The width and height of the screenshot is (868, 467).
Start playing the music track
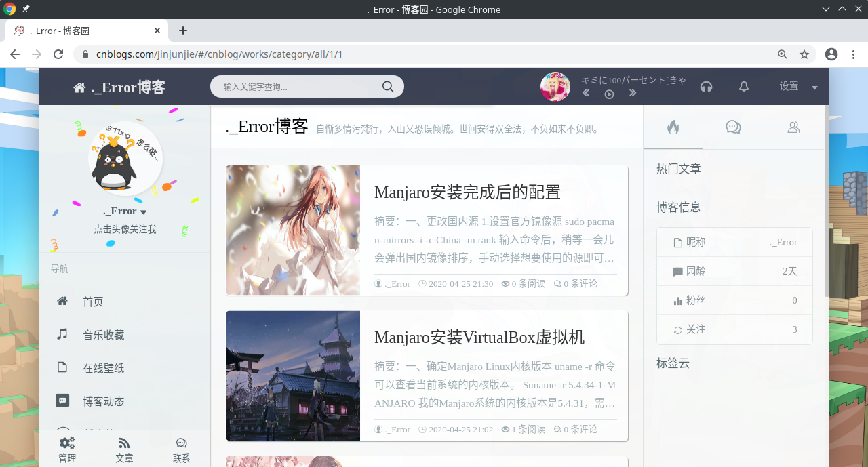pos(609,94)
